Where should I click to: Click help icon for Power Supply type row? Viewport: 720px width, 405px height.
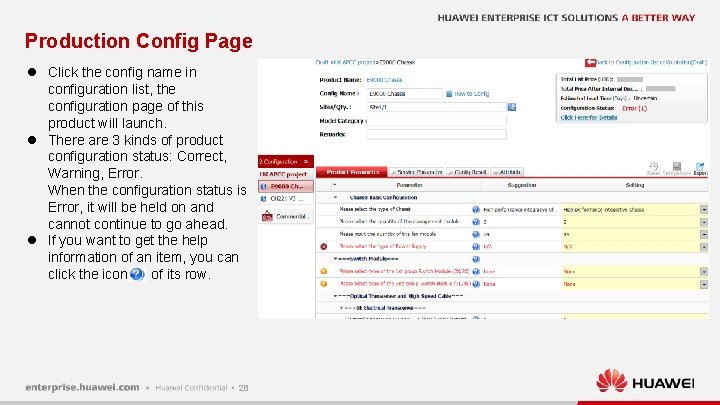[476, 247]
